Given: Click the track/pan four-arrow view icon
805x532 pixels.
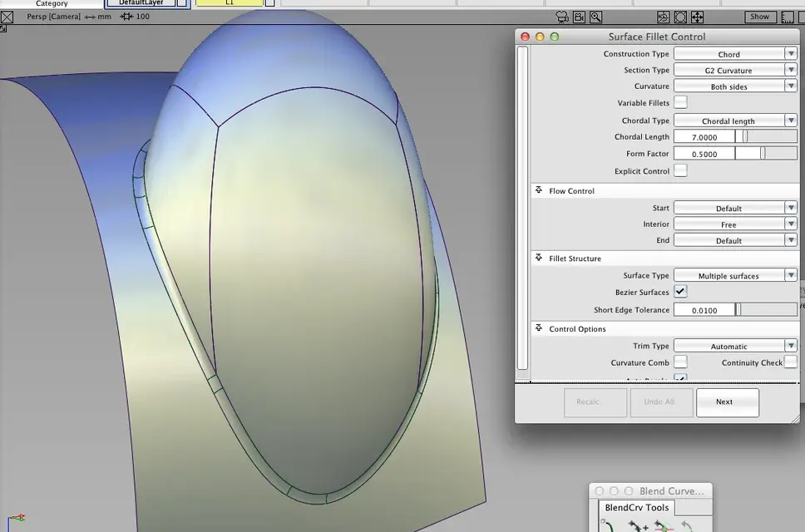Looking at the screenshot, I should click(x=697, y=17).
